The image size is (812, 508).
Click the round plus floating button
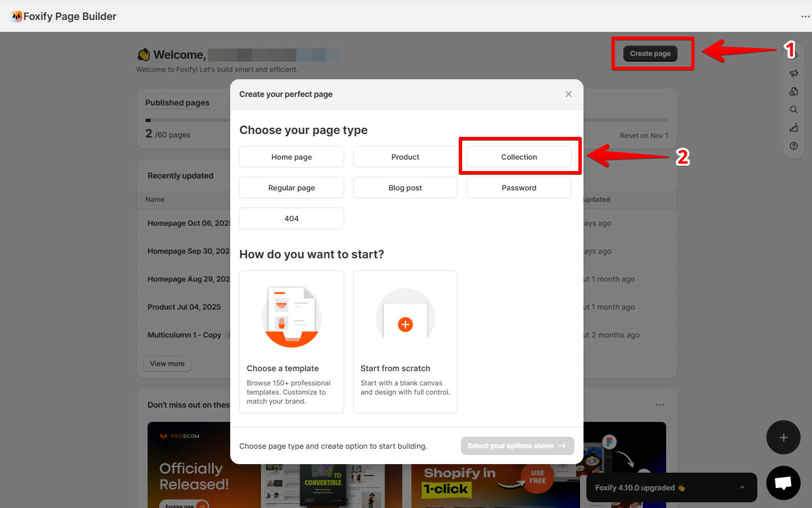click(x=784, y=437)
